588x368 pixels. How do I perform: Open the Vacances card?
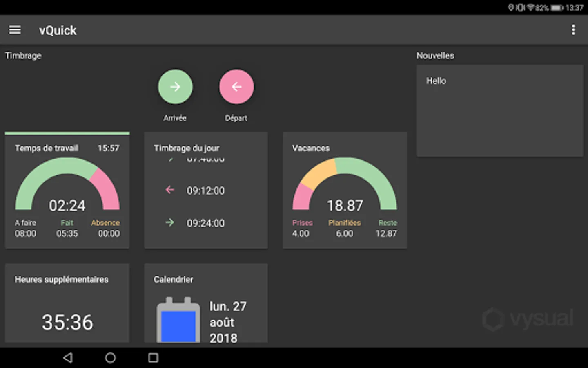(345, 191)
